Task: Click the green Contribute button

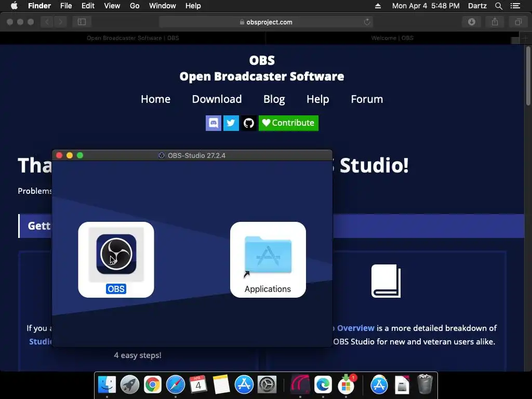Action: 288,123
